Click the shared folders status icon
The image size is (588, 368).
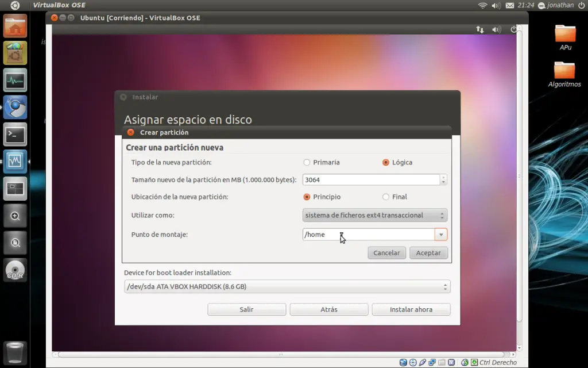point(442,362)
